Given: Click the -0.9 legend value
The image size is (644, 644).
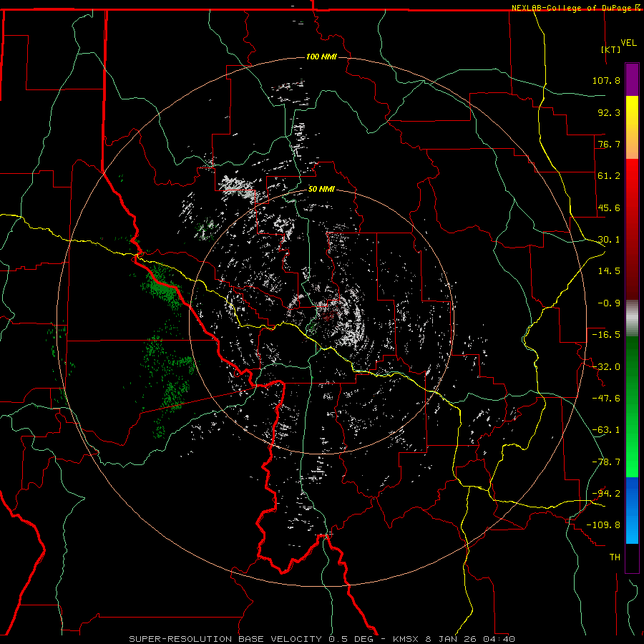Looking at the screenshot, I should 609,303.
